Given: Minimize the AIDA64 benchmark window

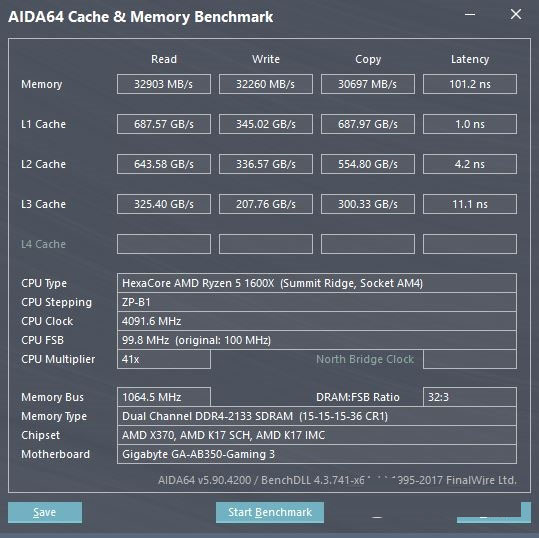Looking at the screenshot, I should coord(470,14).
